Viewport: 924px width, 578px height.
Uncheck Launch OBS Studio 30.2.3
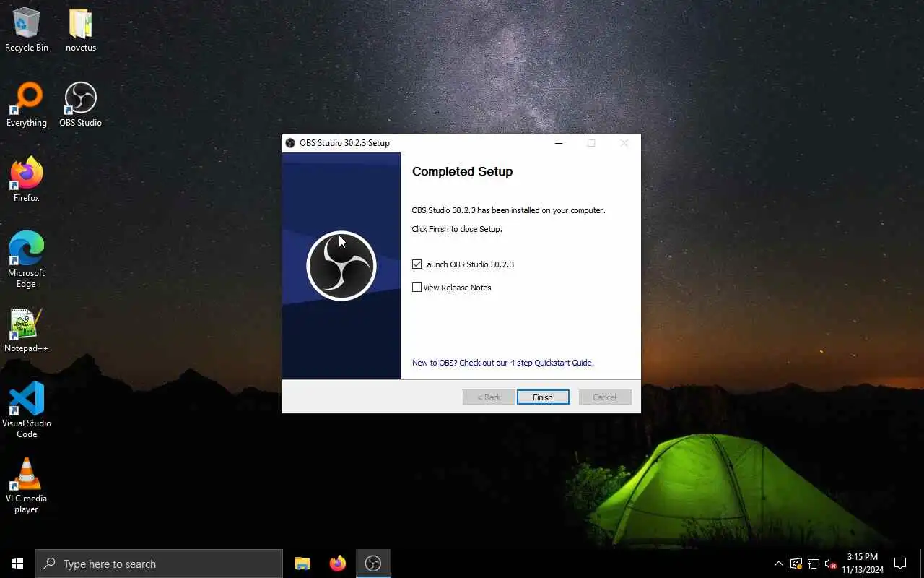point(417,264)
